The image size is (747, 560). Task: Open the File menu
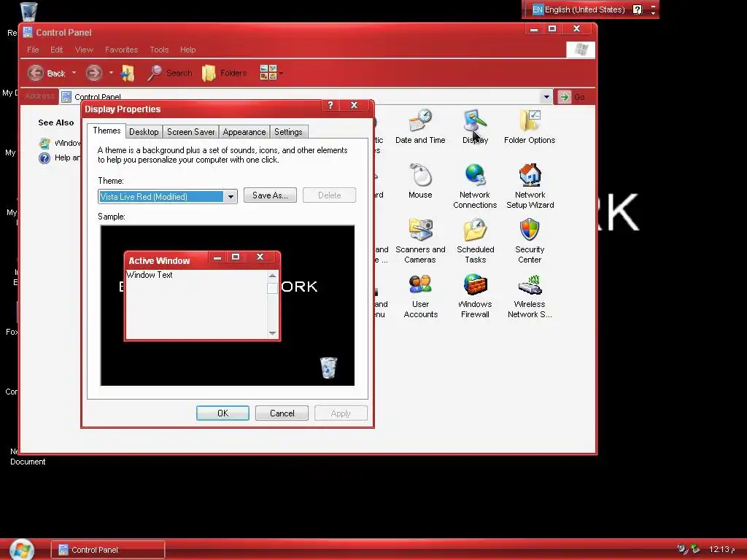tap(33, 50)
